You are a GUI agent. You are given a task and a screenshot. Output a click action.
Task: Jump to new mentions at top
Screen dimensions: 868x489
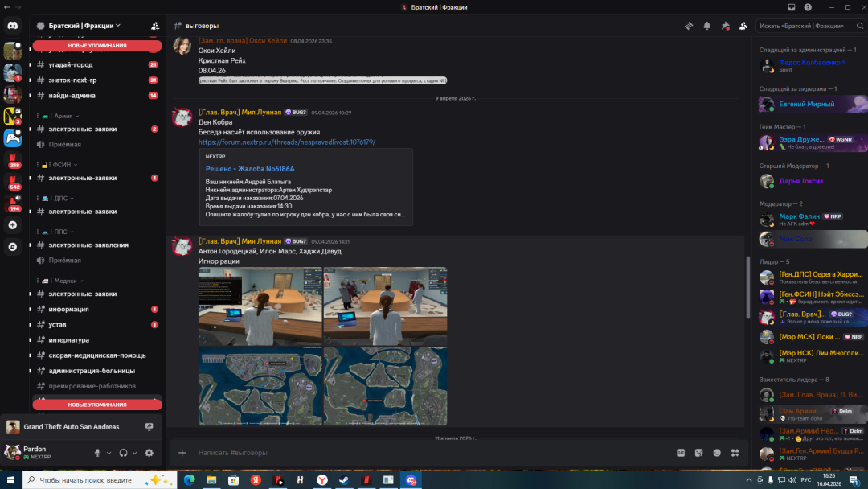[97, 46]
